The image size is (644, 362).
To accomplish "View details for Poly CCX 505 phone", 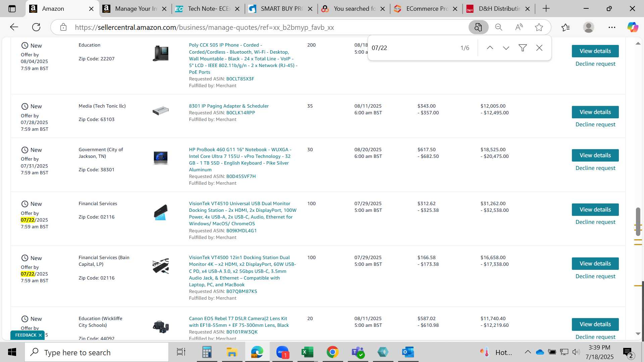I will pyautogui.click(x=595, y=51).
